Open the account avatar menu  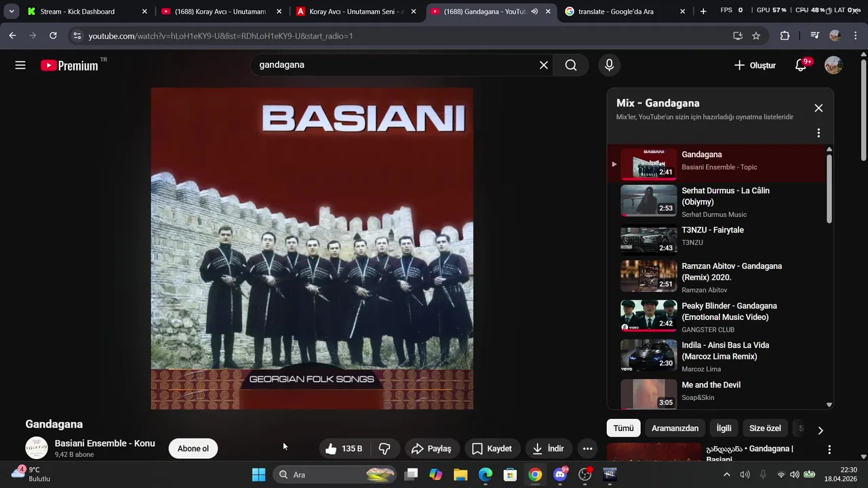833,65
